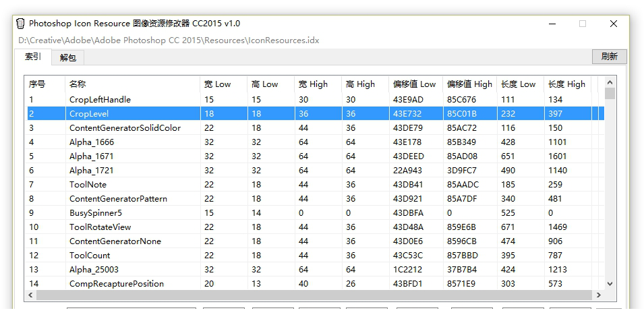Click the IconResources.idx file path text

pyautogui.click(x=169, y=40)
